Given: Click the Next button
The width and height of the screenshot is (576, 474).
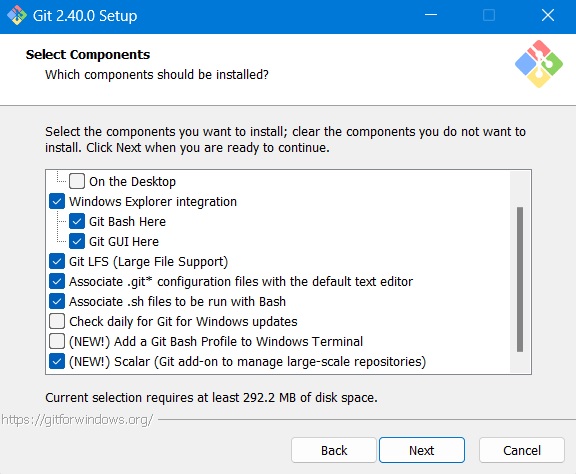Looking at the screenshot, I should [422, 450].
